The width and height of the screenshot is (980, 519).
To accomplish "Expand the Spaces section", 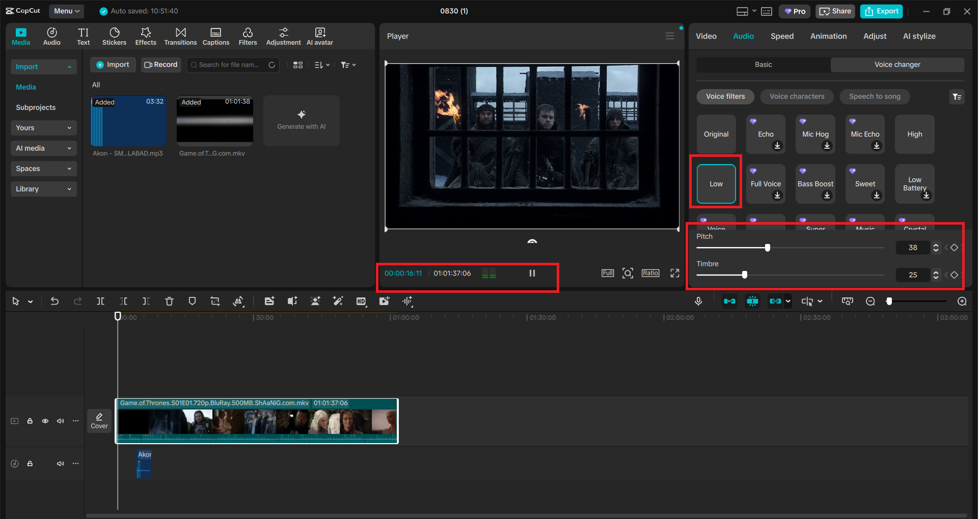I will pyautogui.click(x=43, y=169).
